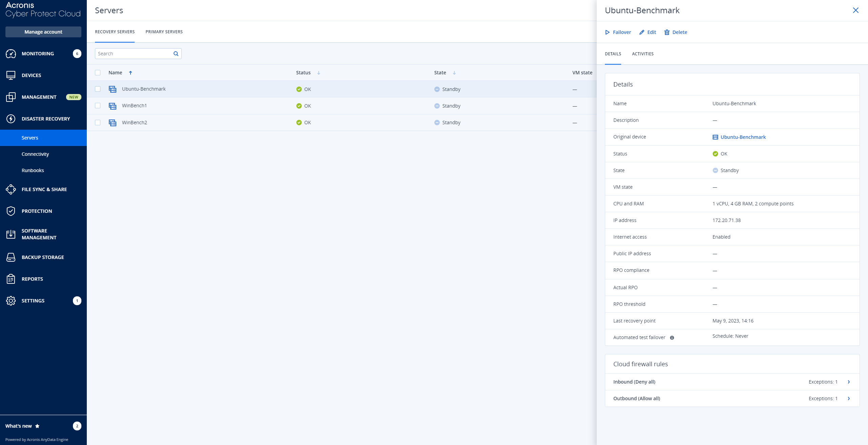This screenshot has width=868, height=445.
Task: Sort by Name column arrow
Action: click(131, 73)
